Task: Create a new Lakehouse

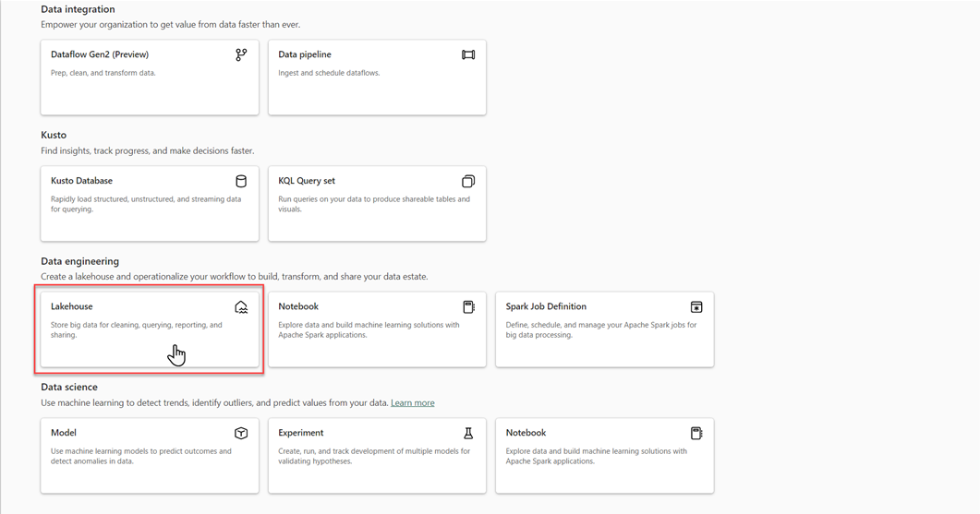Action: point(150,329)
